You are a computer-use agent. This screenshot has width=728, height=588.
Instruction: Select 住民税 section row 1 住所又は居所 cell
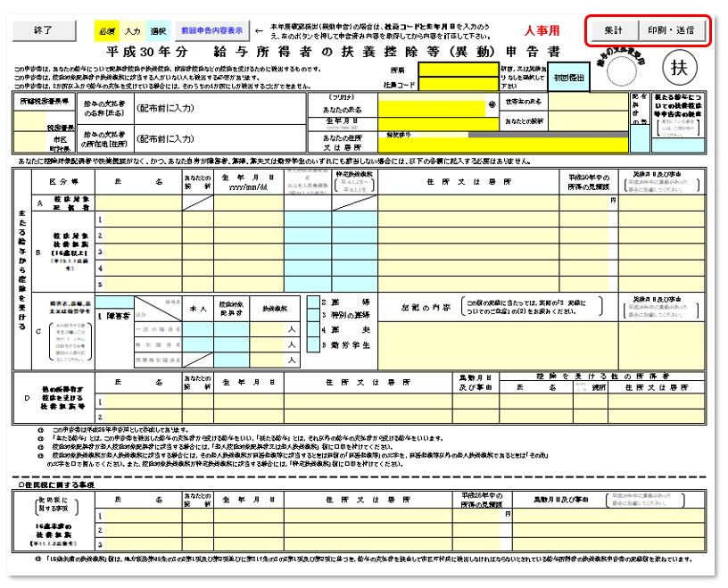[368, 516]
